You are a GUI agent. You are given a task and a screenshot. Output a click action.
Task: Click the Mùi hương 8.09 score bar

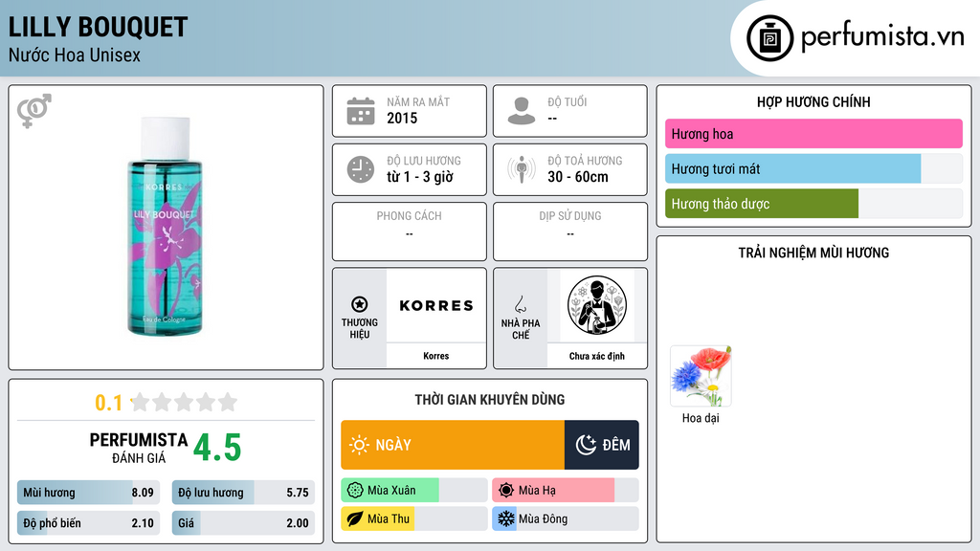(89, 493)
